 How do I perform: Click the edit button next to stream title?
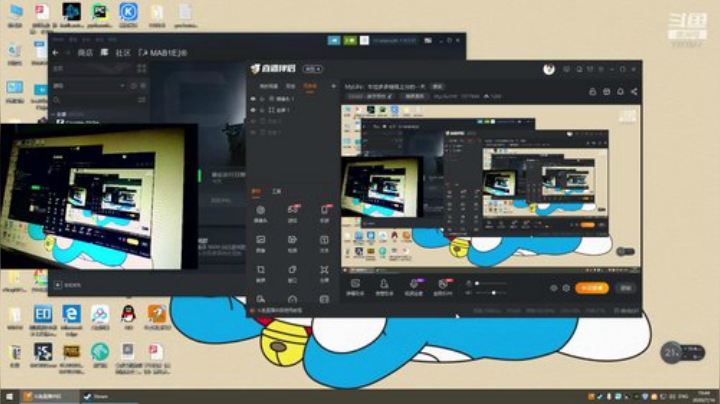pyautogui.click(x=438, y=86)
